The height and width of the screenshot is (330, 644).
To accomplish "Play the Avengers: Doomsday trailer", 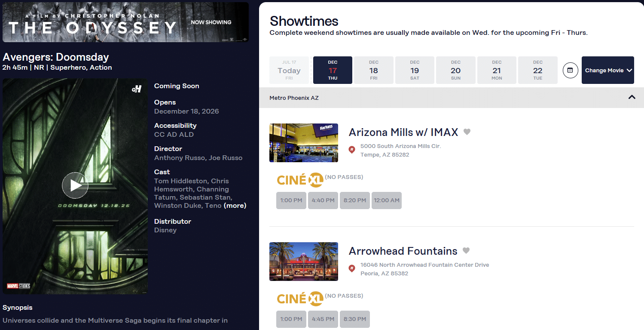I will (75, 185).
